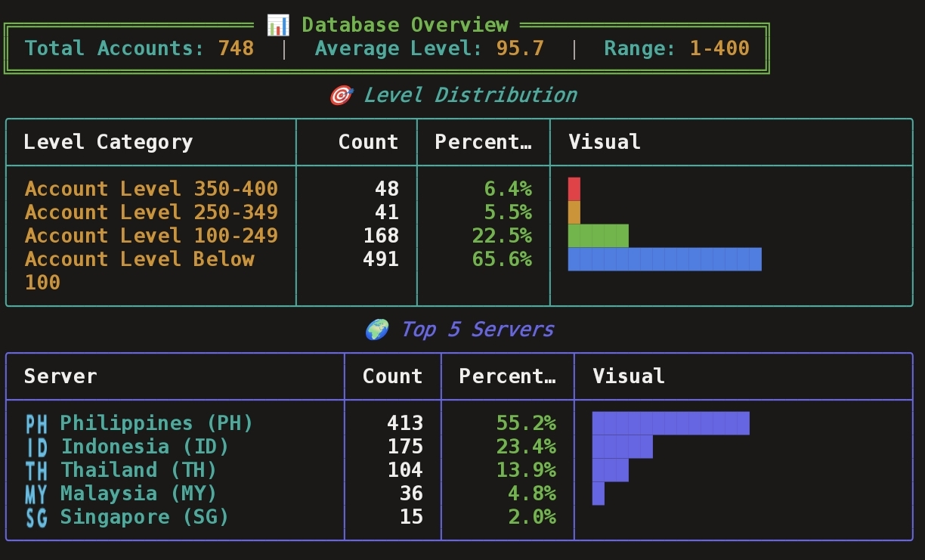Click the Total Accounts value 748
Screen dimensions: 925x560
[x=236, y=48]
